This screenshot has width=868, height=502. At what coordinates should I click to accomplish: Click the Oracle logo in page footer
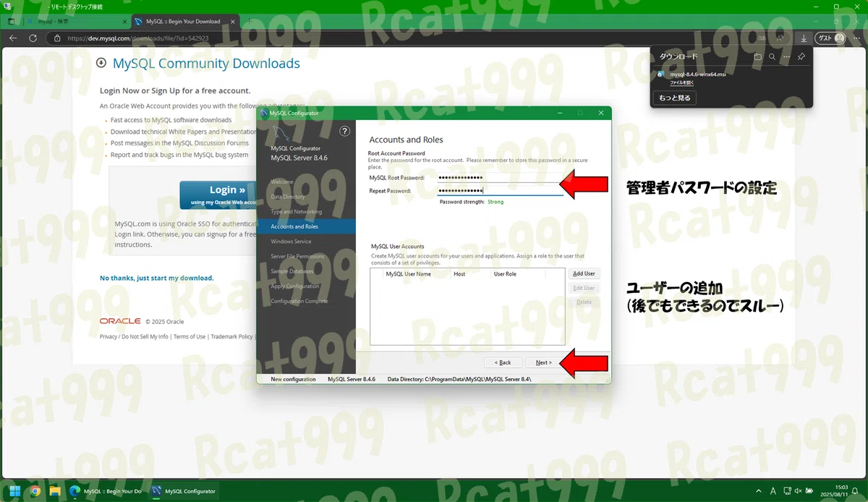[x=120, y=320]
